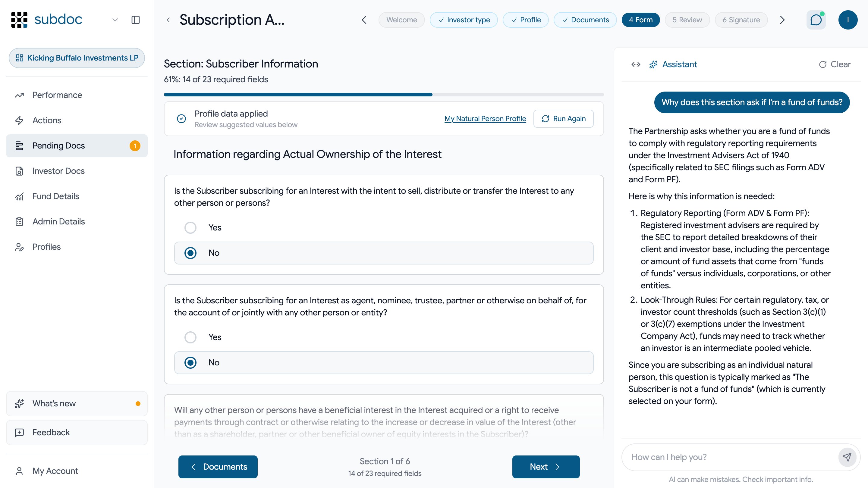Click Next to advance the section

546,467
